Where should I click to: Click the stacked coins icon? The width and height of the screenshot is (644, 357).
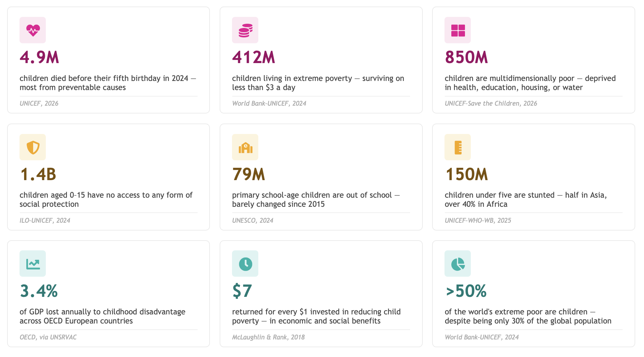pos(245,30)
